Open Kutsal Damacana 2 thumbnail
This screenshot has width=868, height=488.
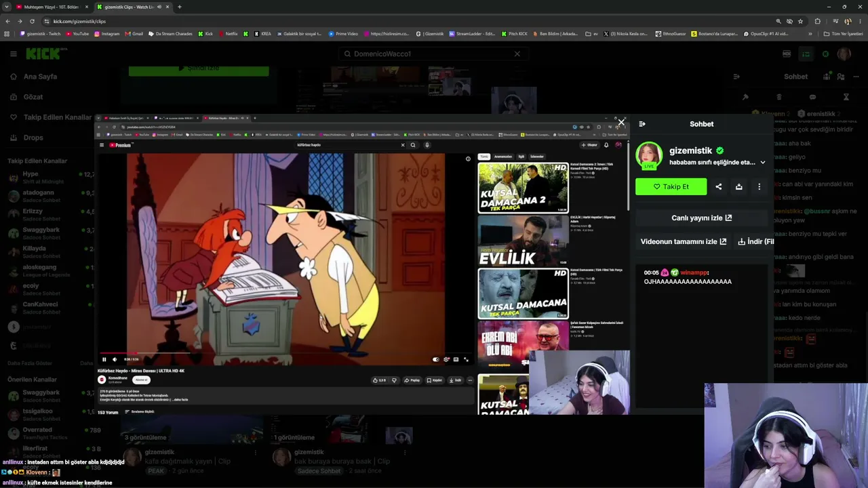(523, 187)
